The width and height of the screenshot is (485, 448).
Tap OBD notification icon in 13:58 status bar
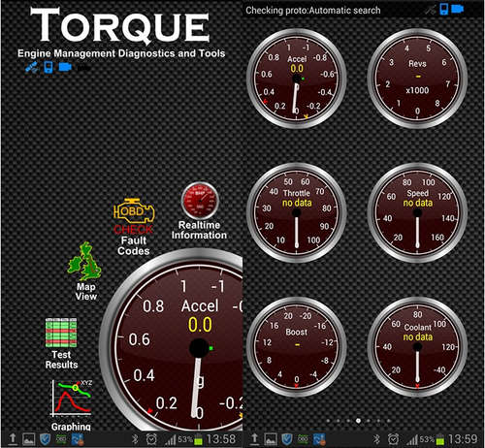coord(61,439)
